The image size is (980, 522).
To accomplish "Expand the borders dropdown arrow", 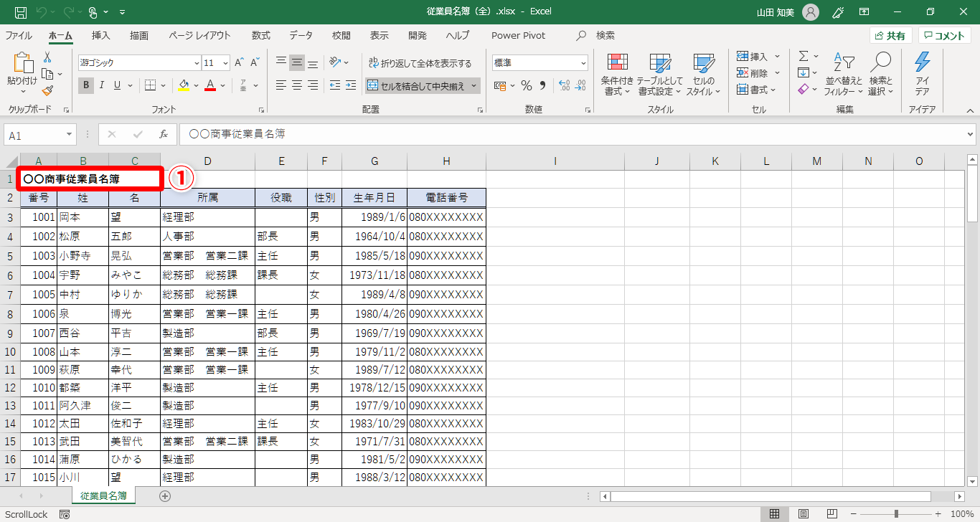I will click(x=163, y=86).
